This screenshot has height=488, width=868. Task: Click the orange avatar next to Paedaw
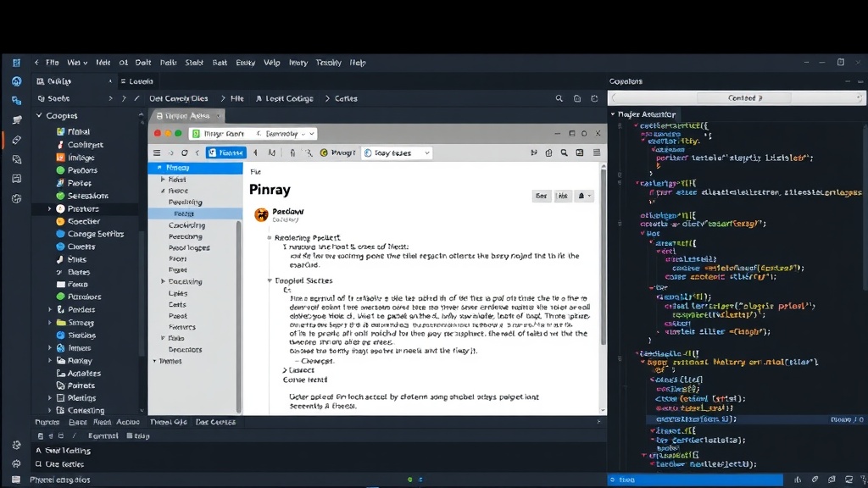coord(261,214)
